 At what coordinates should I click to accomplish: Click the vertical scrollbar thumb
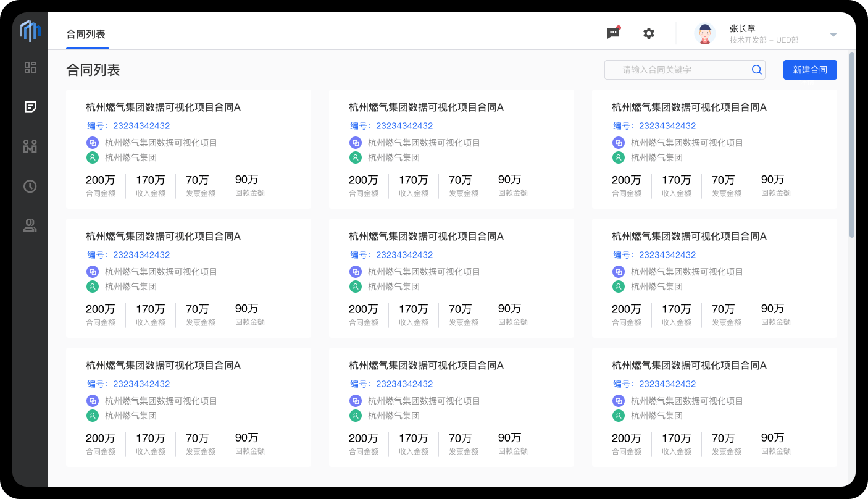pyautogui.click(x=852, y=145)
